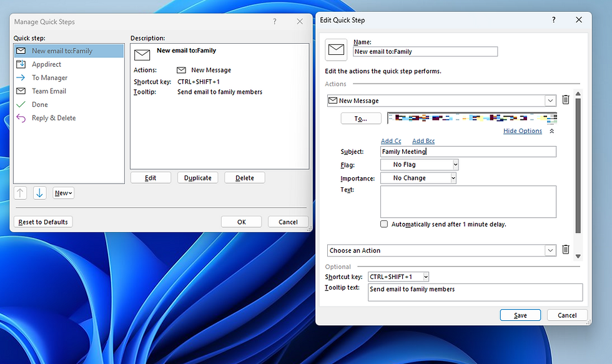This screenshot has height=364, width=612.
Task: Click envelope icon beside Team Email
Action: [21, 91]
